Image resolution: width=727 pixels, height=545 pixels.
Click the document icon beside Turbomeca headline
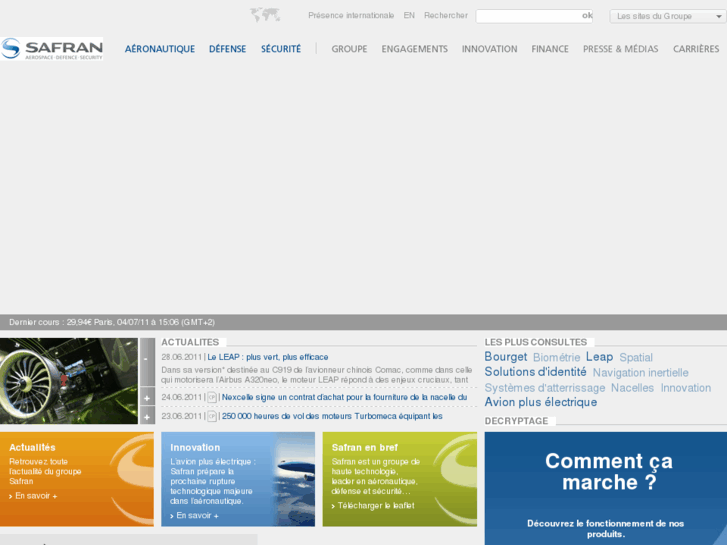tap(212, 416)
